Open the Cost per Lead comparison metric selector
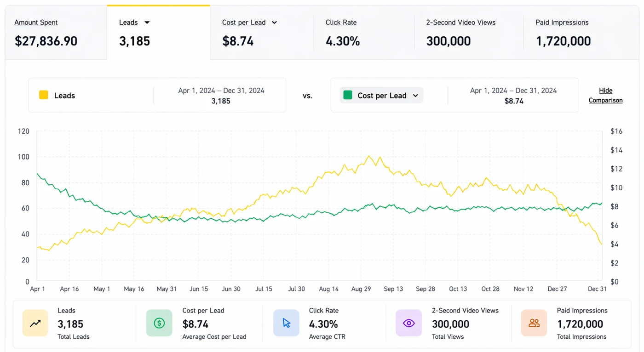This screenshot has width=644, height=352. (382, 95)
